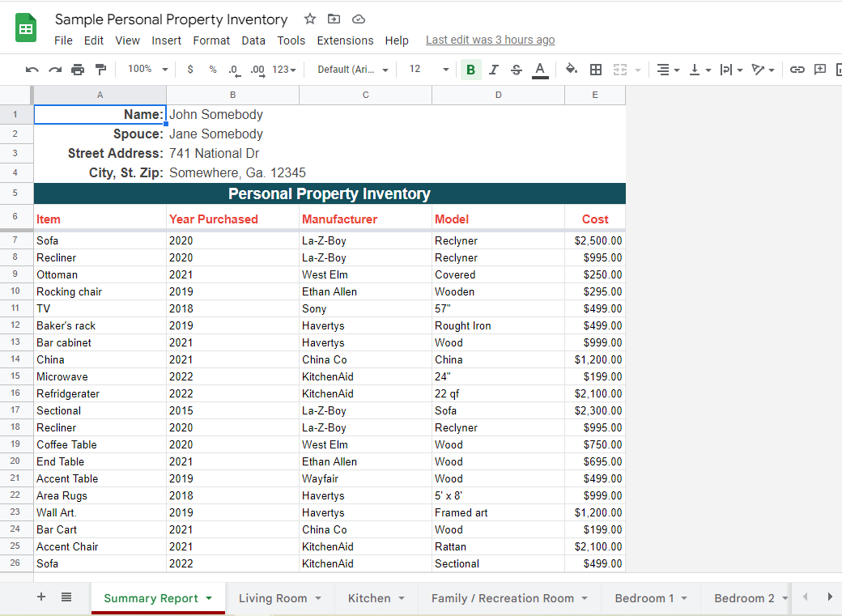Open the 'Last edit was 3 hours ago' link
The height and width of the screenshot is (616, 842).
[x=490, y=40]
